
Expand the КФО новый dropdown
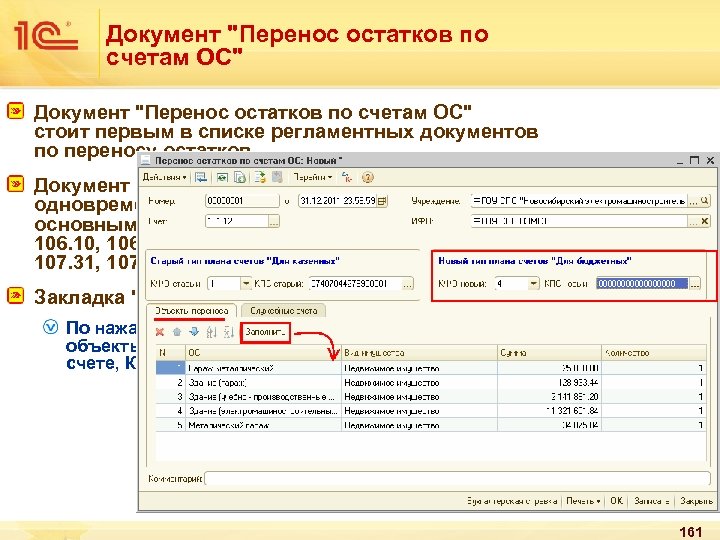coord(533,284)
